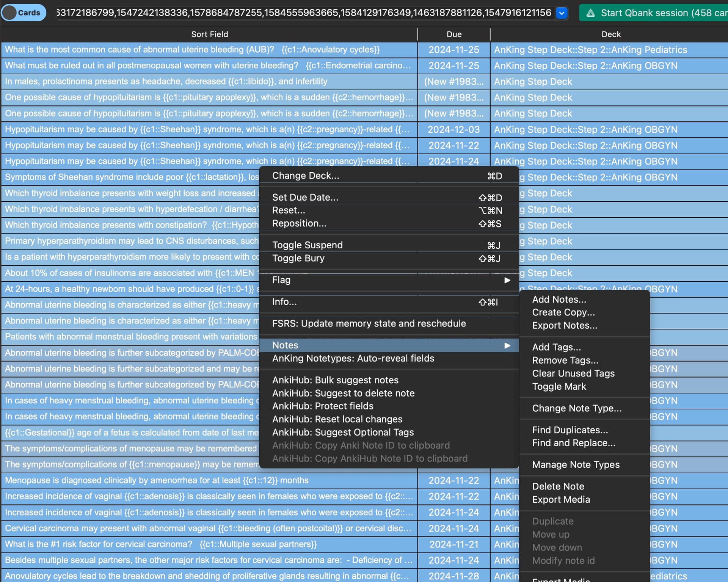The image size is (728, 582).
Task: Click Toggle Mark in the Notes submenu
Action: pos(559,386)
